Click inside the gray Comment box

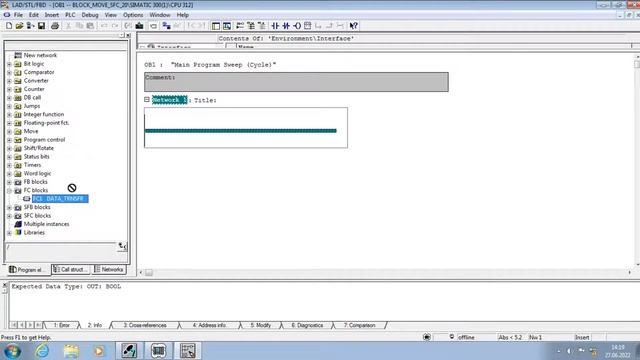tap(296, 82)
